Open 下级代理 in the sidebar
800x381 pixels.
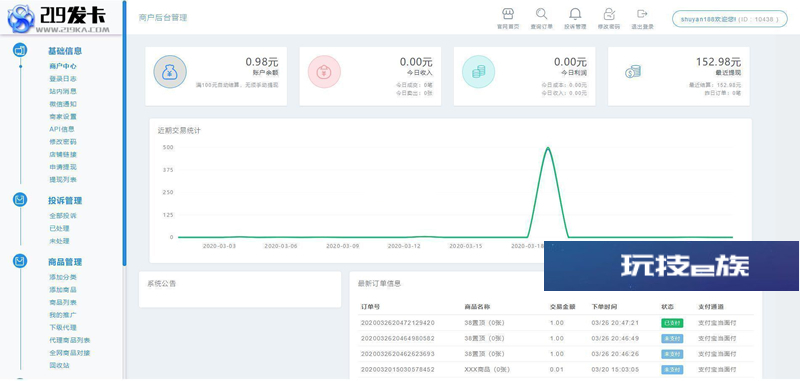point(63,327)
